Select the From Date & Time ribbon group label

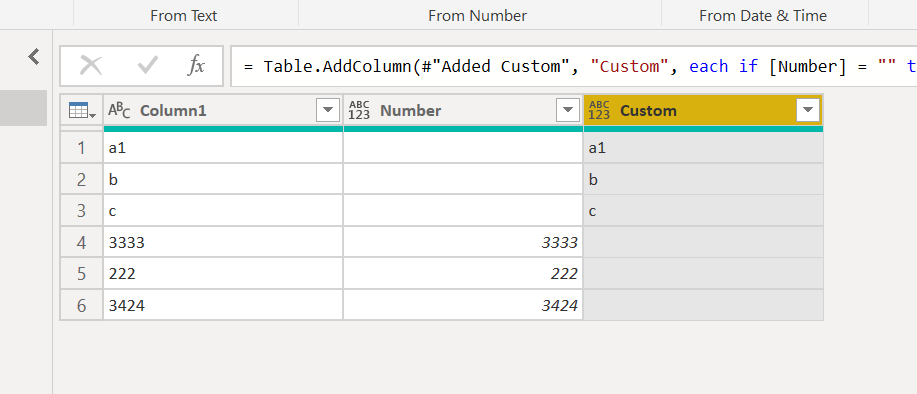763,16
